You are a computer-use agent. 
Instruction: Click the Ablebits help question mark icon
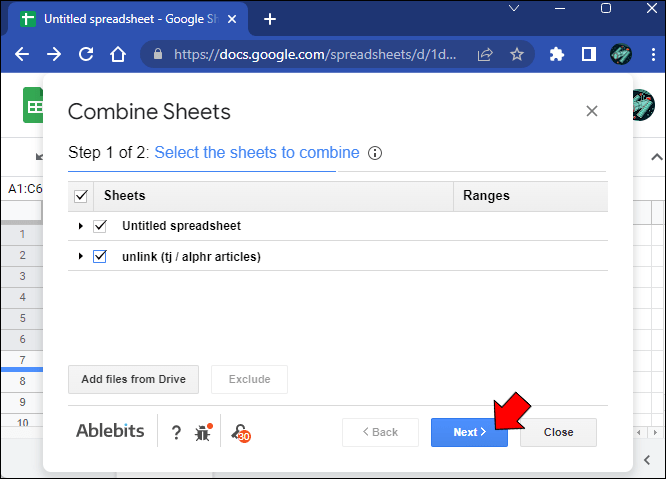point(176,432)
